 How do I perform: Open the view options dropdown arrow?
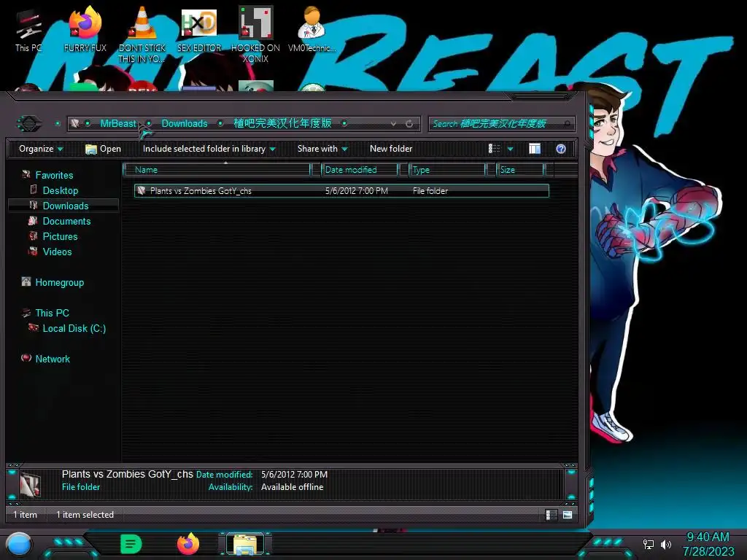510,149
